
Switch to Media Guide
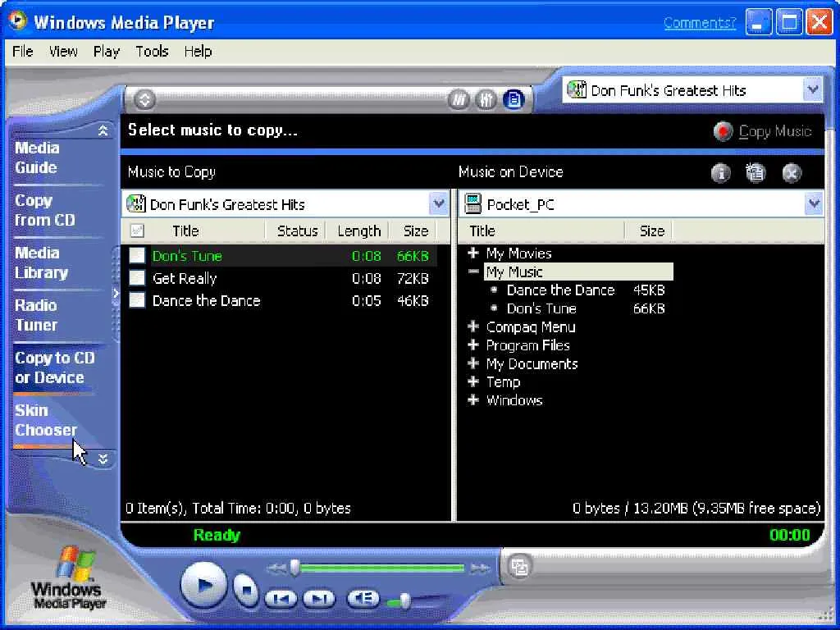pos(36,157)
